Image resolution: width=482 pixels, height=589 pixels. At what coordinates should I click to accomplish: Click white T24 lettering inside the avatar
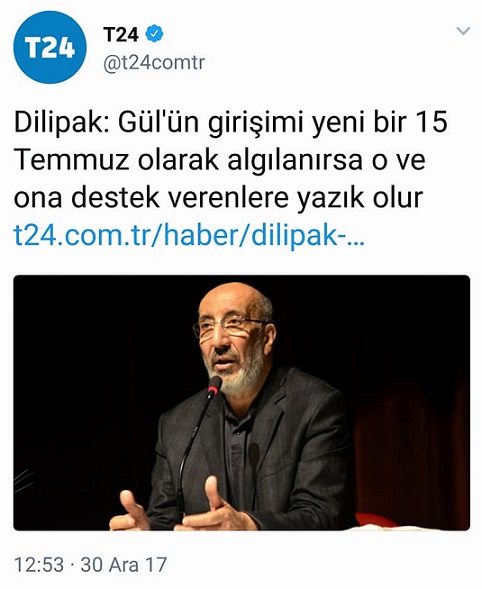[x=50, y=49]
